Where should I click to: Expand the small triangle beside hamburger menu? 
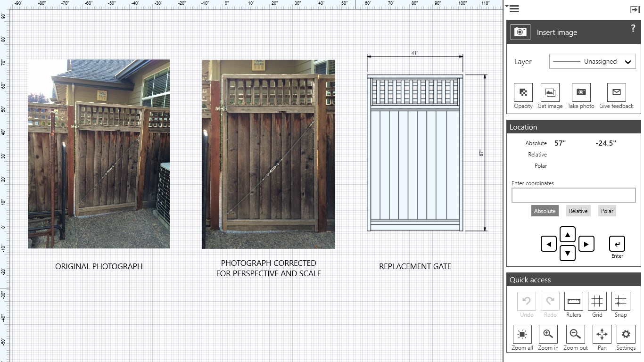coord(506,7)
